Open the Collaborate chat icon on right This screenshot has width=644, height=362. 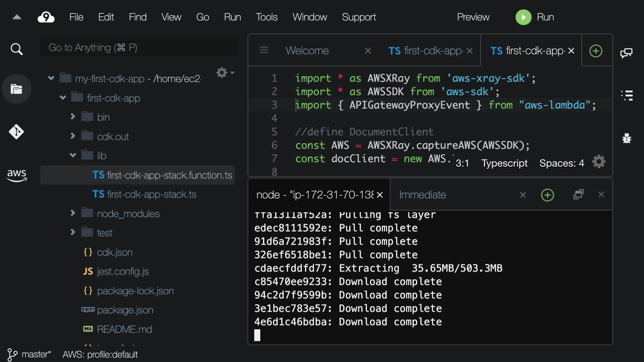click(626, 53)
